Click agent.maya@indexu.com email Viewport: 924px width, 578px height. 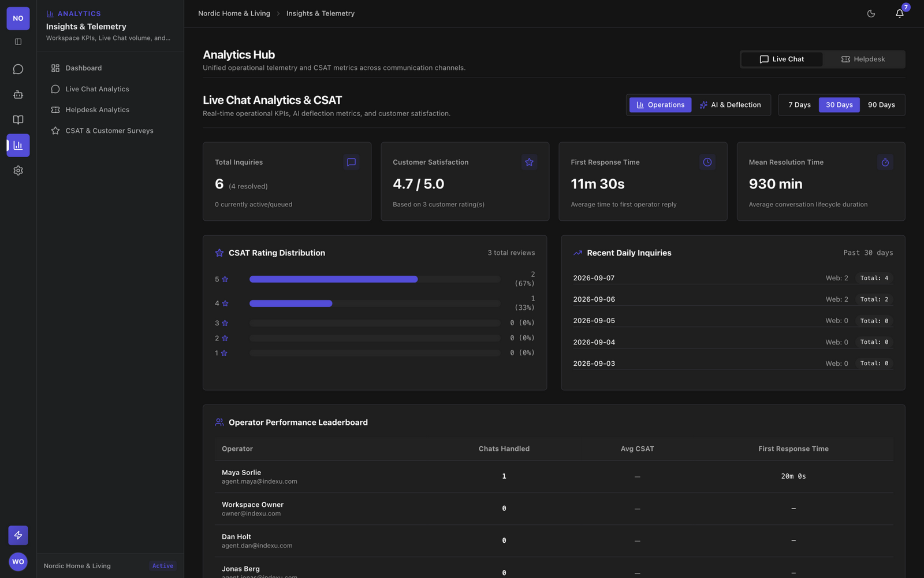pyautogui.click(x=259, y=481)
